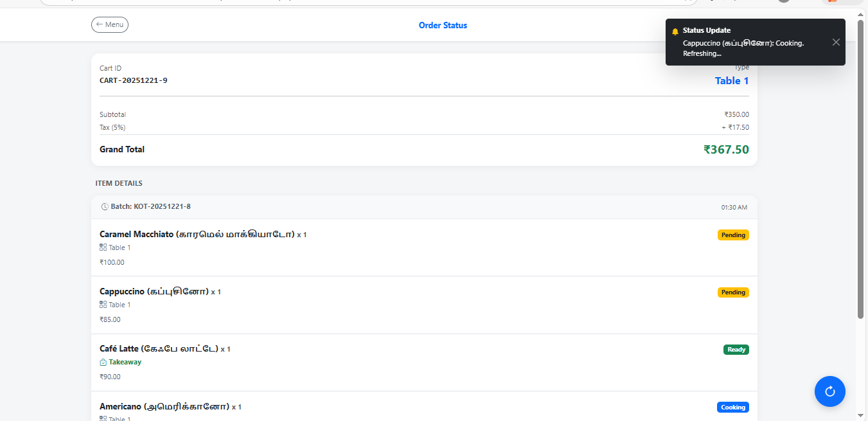Click the Grand Total amount ₹367.50
Viewport: 868px width, 421px height.
point(726,150)
